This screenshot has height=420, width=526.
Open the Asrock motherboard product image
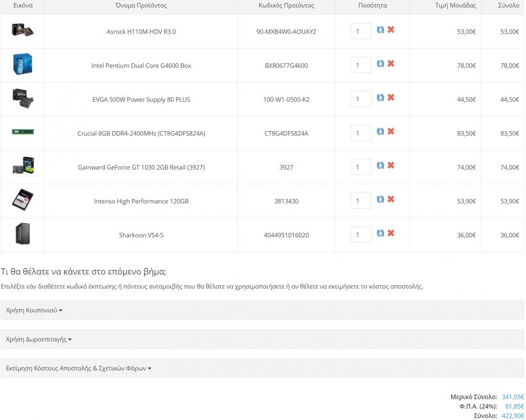point(23,30)
